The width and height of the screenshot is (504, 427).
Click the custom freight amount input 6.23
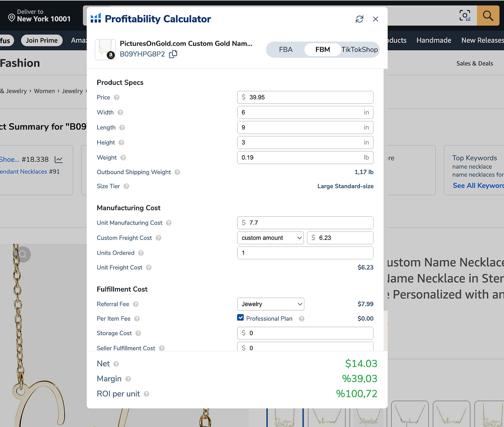coord(340,238)
